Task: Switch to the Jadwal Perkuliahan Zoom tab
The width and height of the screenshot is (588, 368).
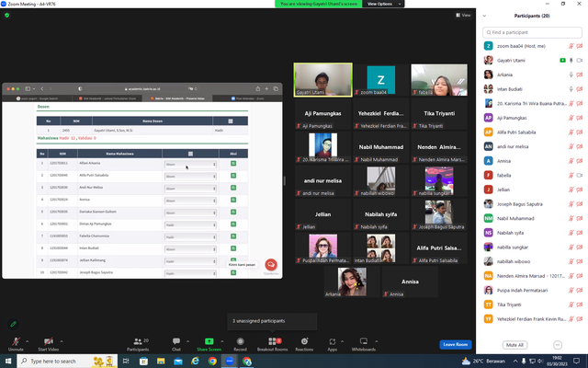Action: tap(107, 98)
